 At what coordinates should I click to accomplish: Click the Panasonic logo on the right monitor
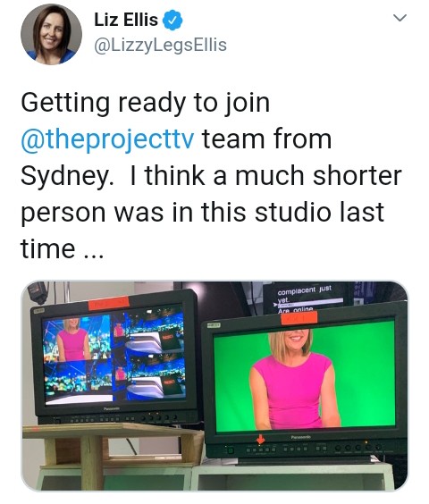(301, 437)
